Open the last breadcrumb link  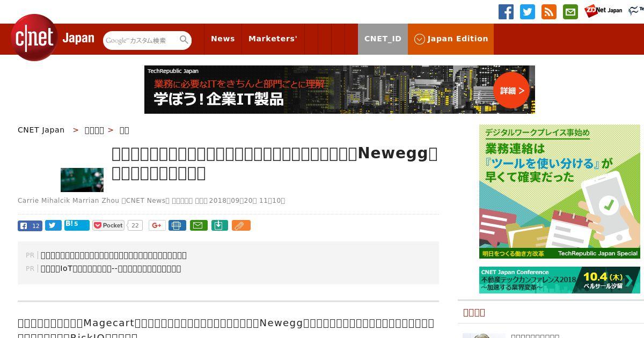pos(124,130)
